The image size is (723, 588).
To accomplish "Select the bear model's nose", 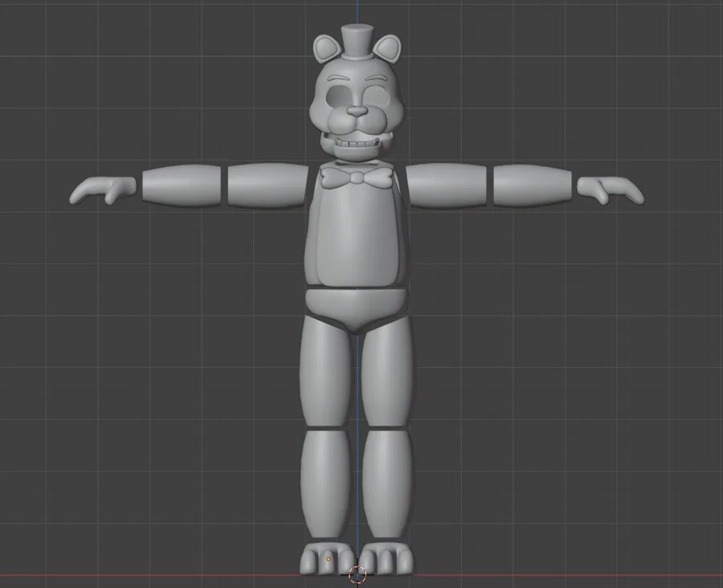I will coord(357,111).
